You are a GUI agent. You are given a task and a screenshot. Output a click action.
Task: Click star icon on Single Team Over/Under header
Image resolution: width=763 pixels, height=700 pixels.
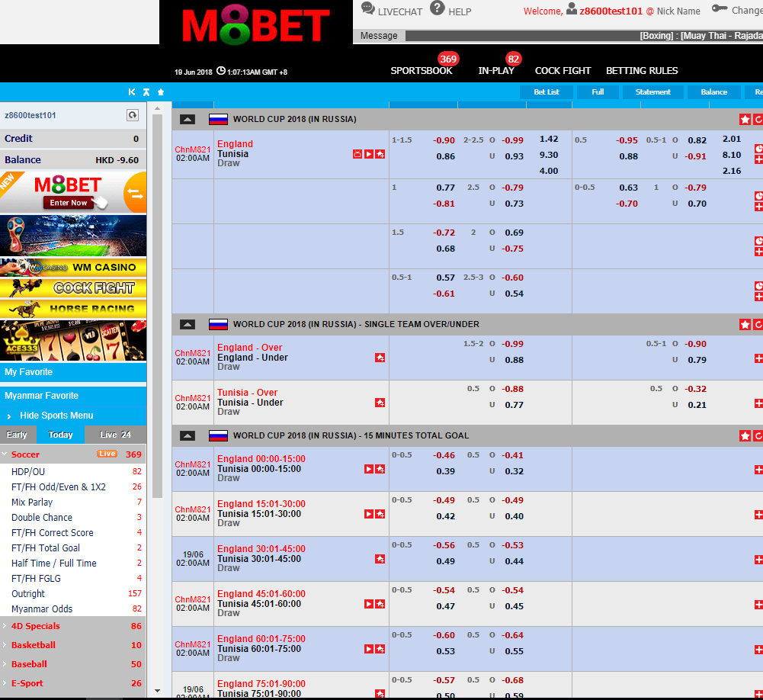pyautogui.click(x=745, y=324)
